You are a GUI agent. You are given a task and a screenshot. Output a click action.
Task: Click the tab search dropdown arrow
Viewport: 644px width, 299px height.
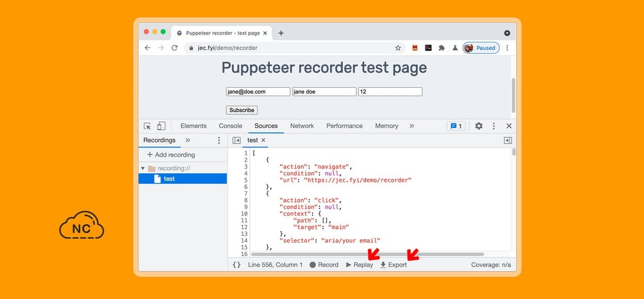click(x=507, y=33)
